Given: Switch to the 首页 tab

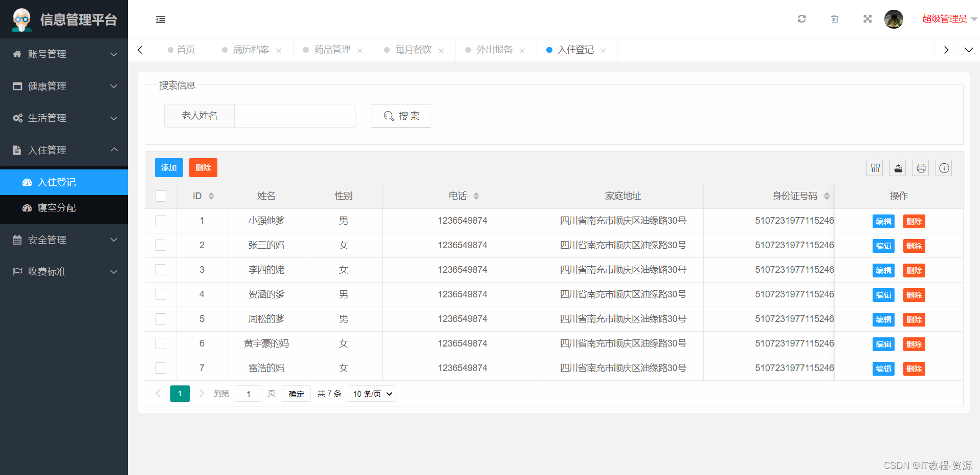Looking at the screenshot, I should coord(182,50).
